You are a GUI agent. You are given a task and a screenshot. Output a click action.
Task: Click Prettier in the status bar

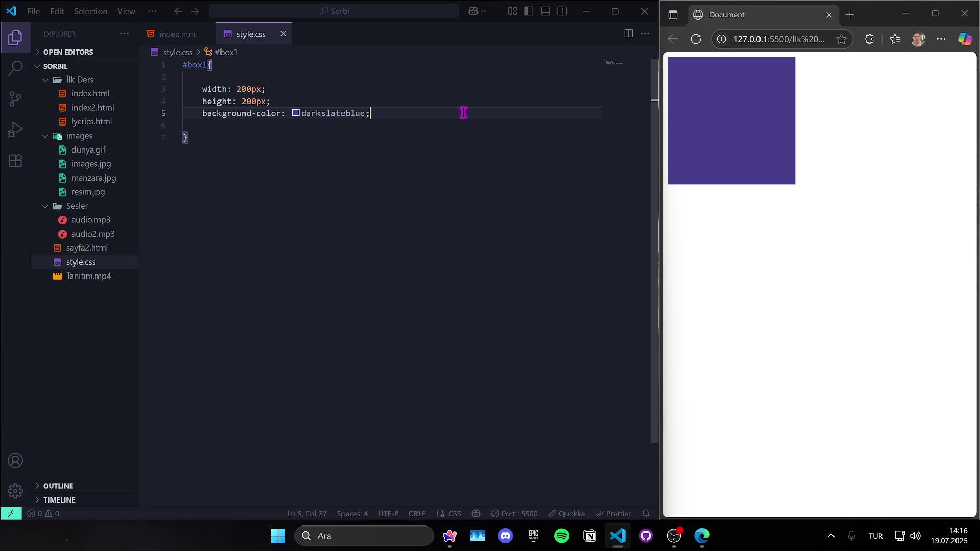614,513
